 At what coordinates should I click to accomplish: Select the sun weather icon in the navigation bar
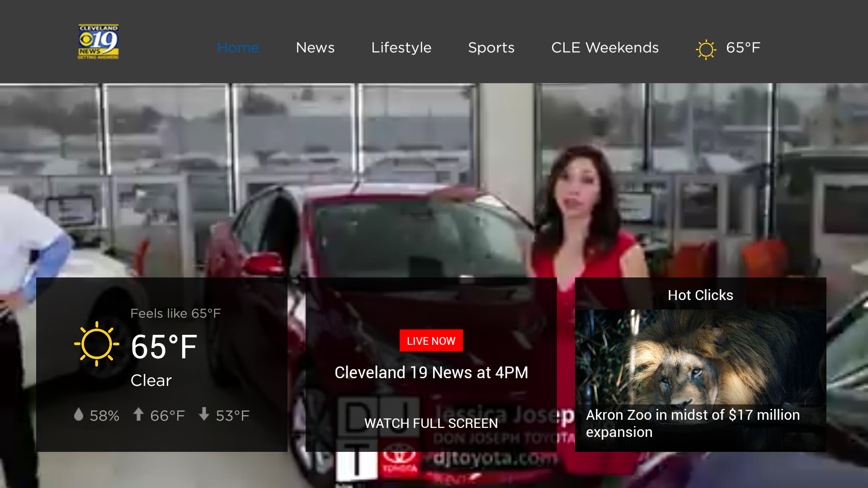pyautogui.click(x=706, y=48)
